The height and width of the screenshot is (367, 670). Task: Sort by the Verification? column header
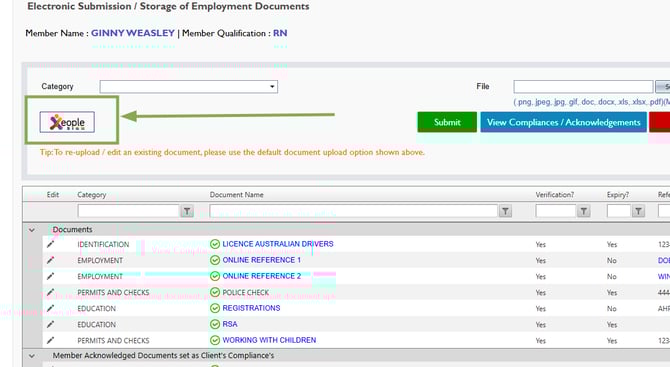555,195
